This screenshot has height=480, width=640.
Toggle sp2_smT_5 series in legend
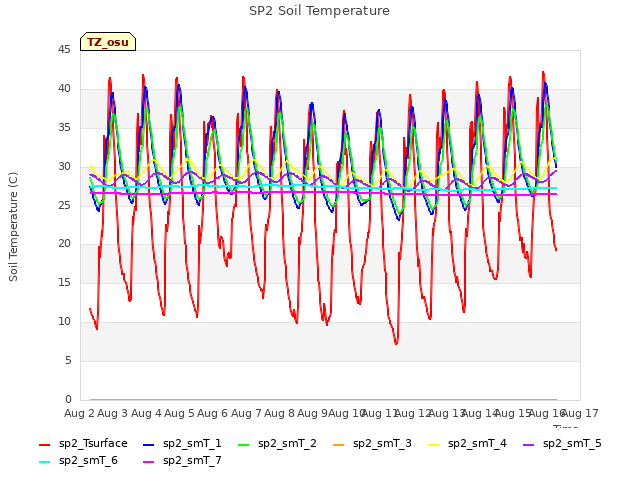coord(562,444)
